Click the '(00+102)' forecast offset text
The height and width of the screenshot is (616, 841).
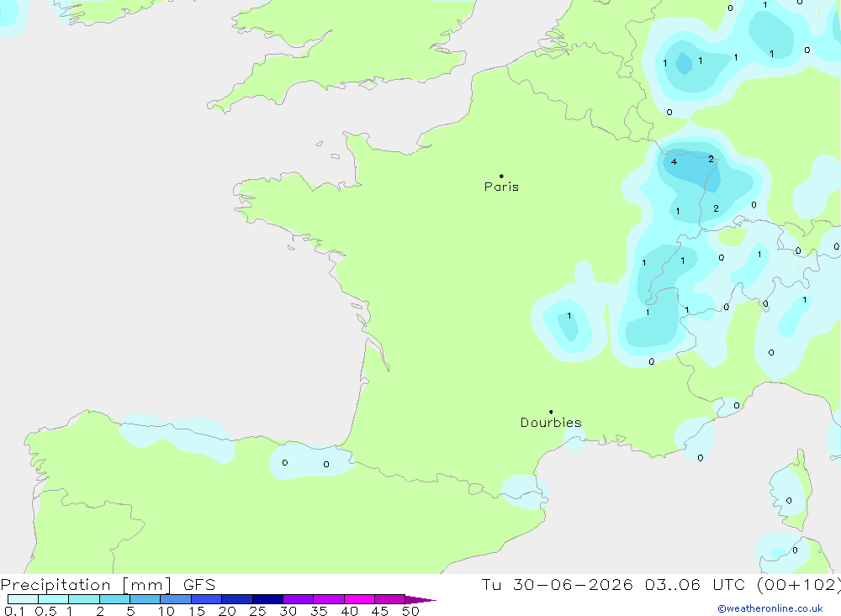pyautogui.click(x=799, y=584)
